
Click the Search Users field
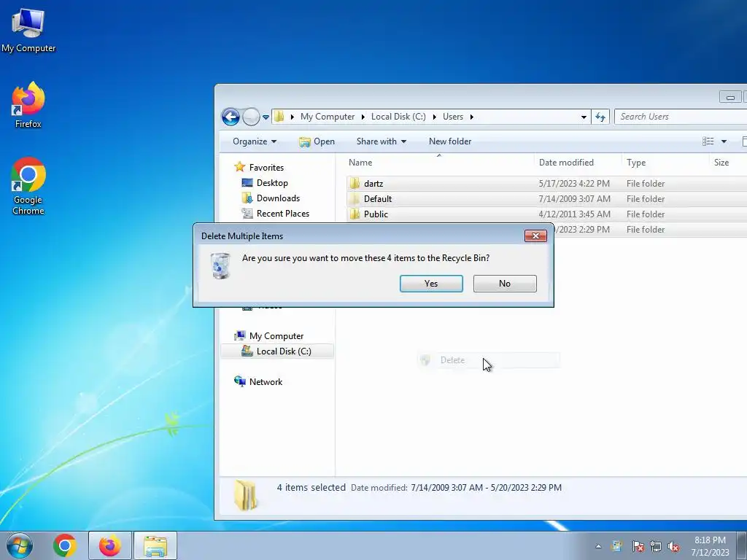681,117
